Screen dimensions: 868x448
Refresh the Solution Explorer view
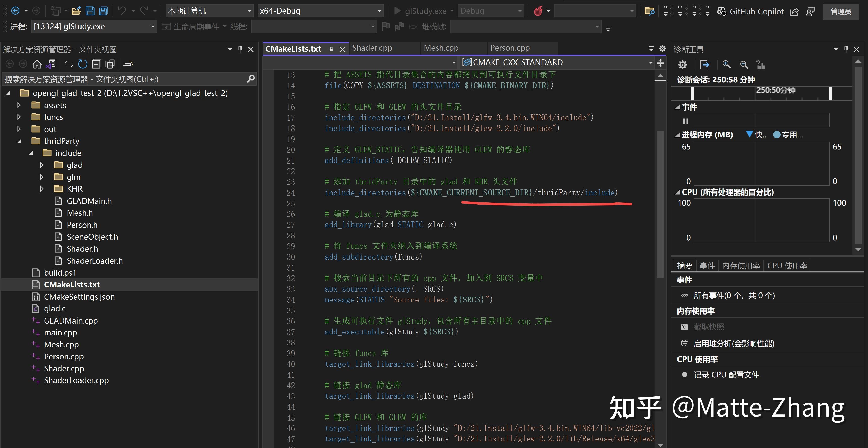click(82, 63)
